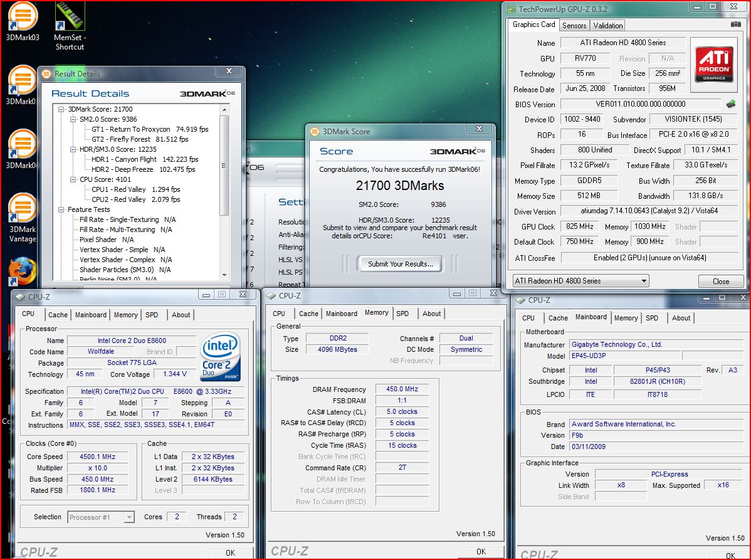Collapse the CPU Score node
The width and height of the screenshot is (751, 560).
(73, 179)
